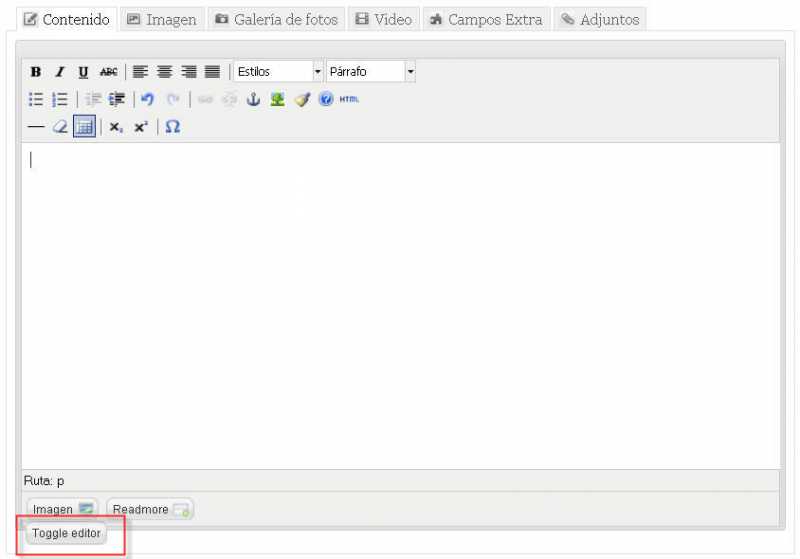The height and width of the screenshot is (559, 800).
Task: Insert an unordered bullet list
Action: [x=36, y=99]
